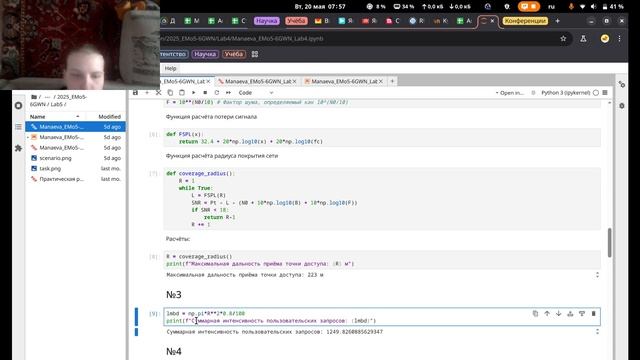
Task: Select the Практическая р... file
Action: click(x=76, y=179)
